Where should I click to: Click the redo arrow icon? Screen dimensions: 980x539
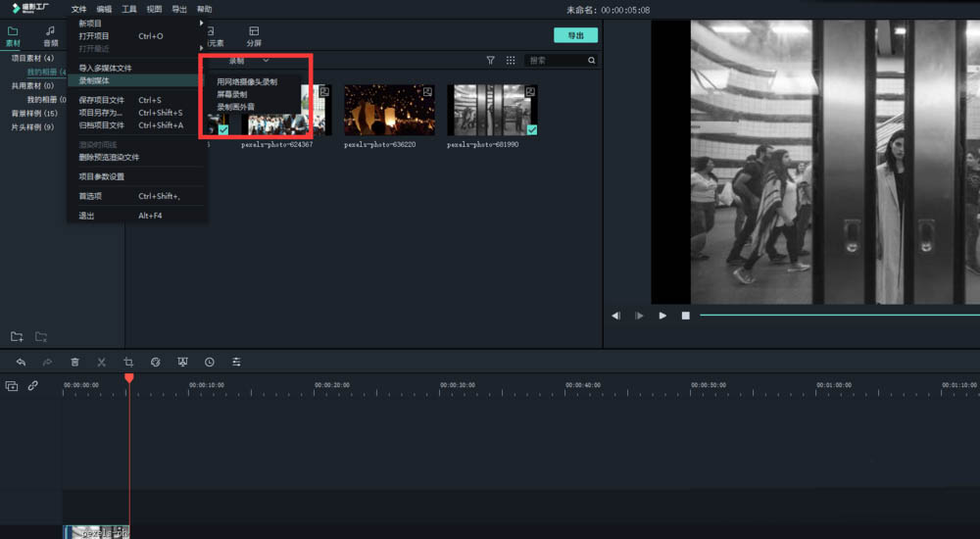[47, 362]
